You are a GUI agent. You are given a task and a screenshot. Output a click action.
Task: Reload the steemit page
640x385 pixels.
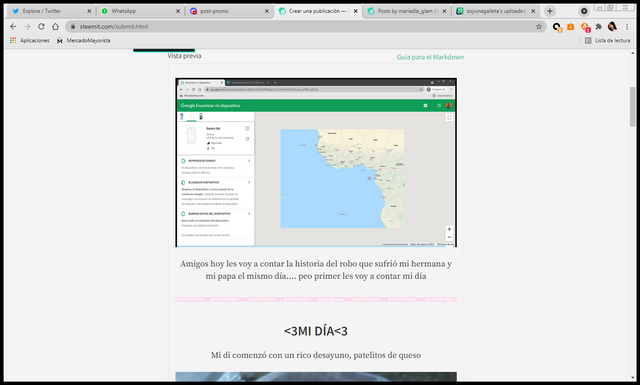click(x=41, y=27)
